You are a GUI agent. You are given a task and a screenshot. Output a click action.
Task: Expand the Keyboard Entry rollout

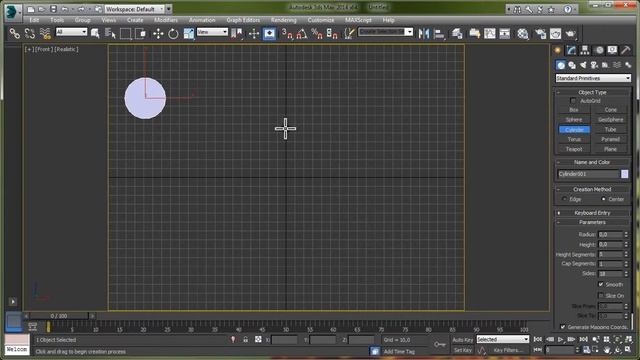pos(592,213)
